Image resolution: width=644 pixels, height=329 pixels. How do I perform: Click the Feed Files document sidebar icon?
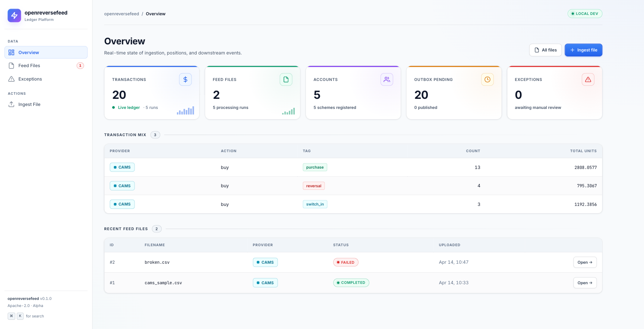point(12,66)
